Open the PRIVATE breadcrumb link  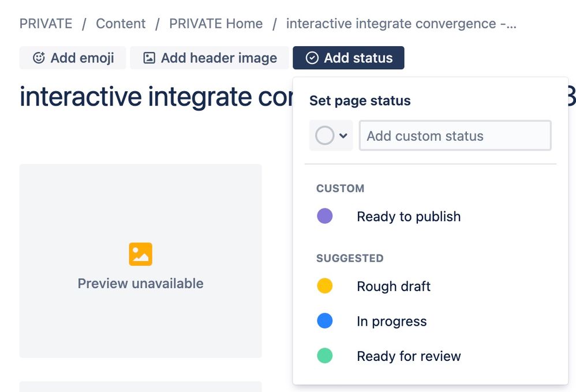(x=46, y=24)
